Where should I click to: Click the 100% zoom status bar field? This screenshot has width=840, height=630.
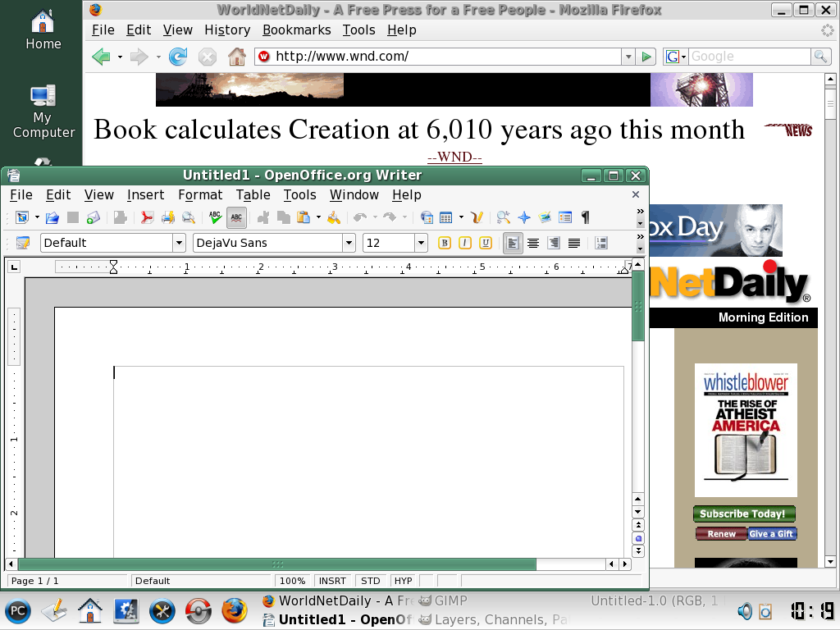pos(293,581)
